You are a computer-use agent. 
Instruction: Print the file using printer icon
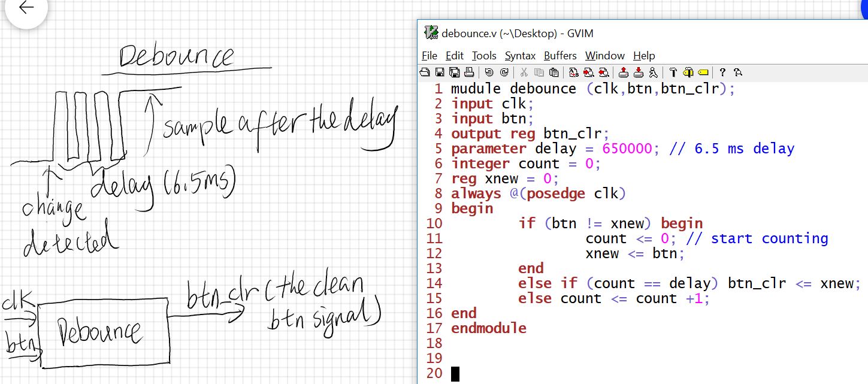point(468,72)
